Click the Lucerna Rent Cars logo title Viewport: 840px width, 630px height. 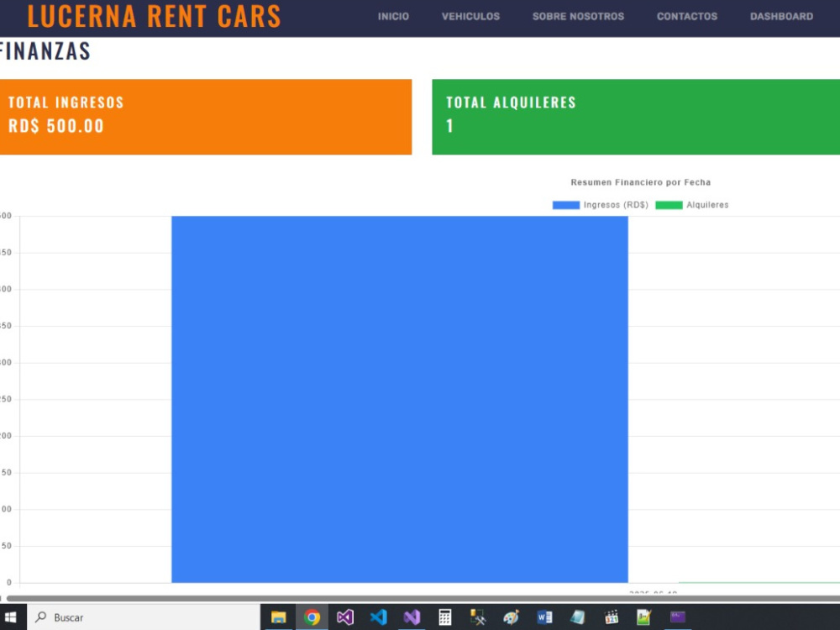pos(154,16)
